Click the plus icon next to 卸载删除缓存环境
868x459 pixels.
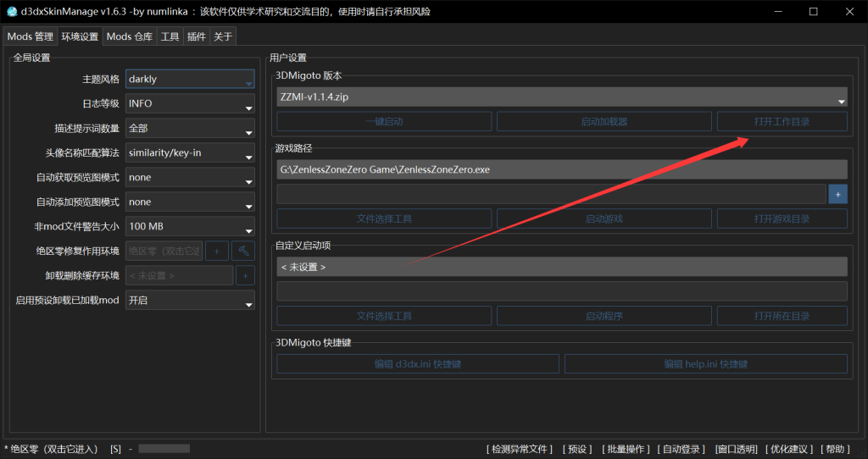coord(245,276)
